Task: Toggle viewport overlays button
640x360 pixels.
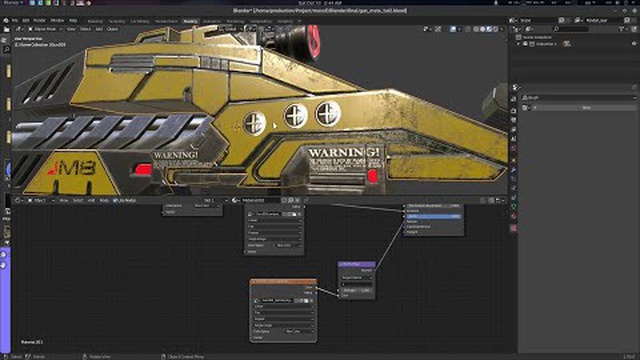Action: pyautogui.click(x=453, y=29)
